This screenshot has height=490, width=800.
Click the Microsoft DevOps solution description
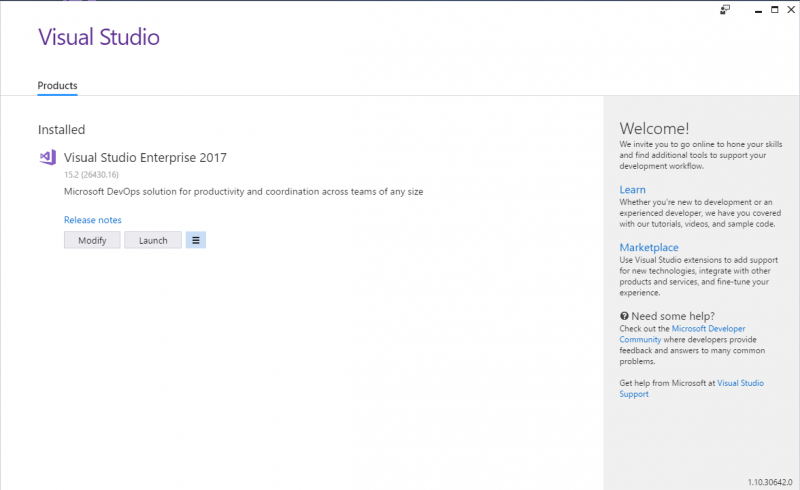pos(243,191)
